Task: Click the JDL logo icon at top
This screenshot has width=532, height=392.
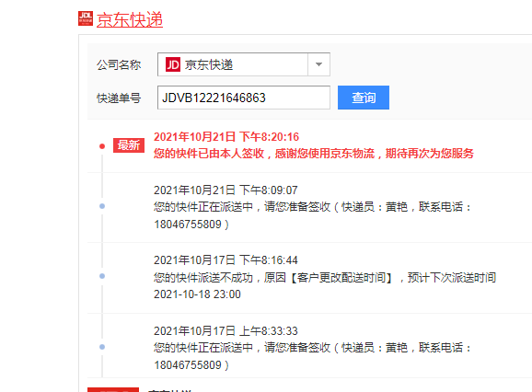Action: pos(86,18)
